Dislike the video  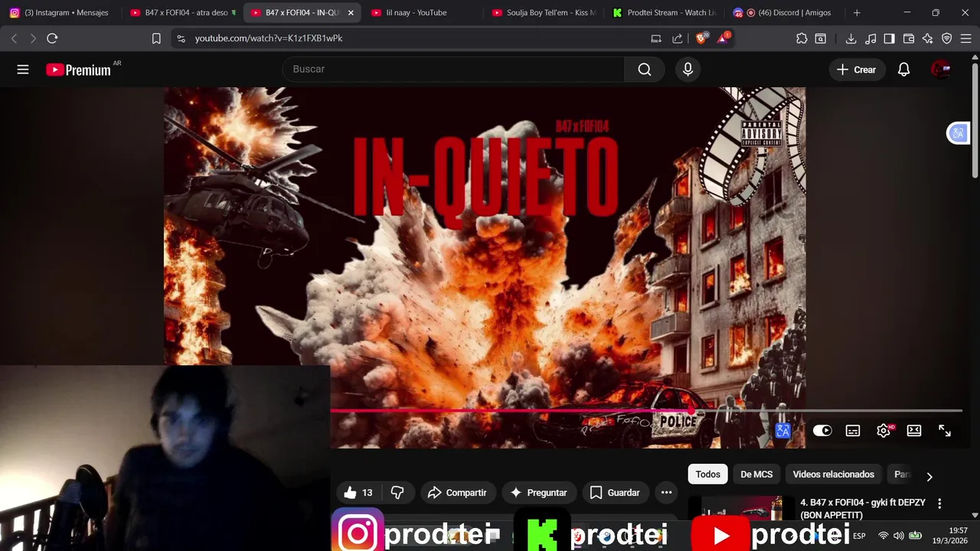397,493
